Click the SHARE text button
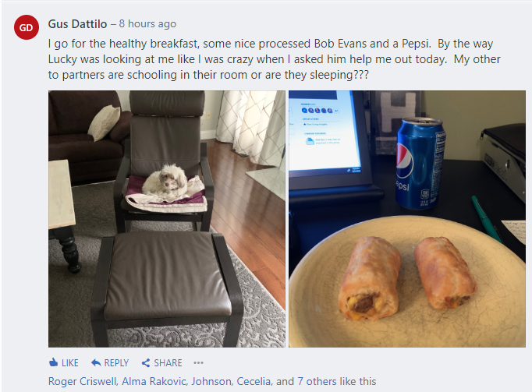The width and height of the screenshot is (532, 392). [x=168, y=363]
